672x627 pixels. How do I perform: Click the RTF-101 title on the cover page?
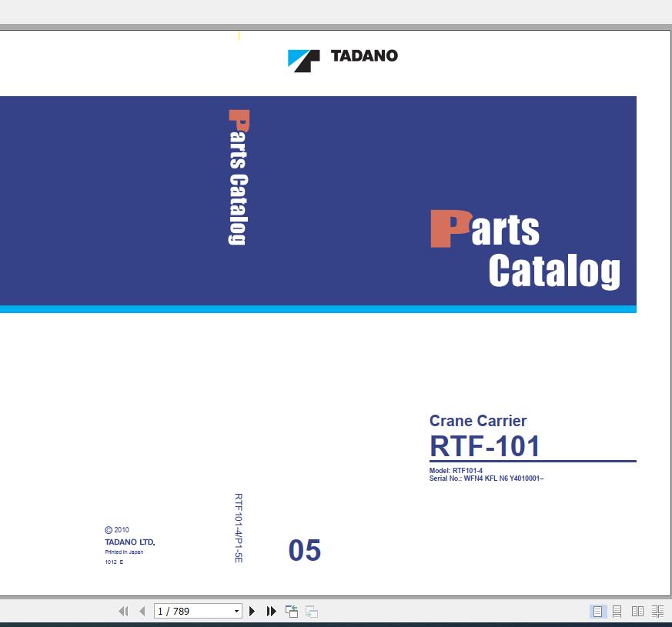point(486,446)
